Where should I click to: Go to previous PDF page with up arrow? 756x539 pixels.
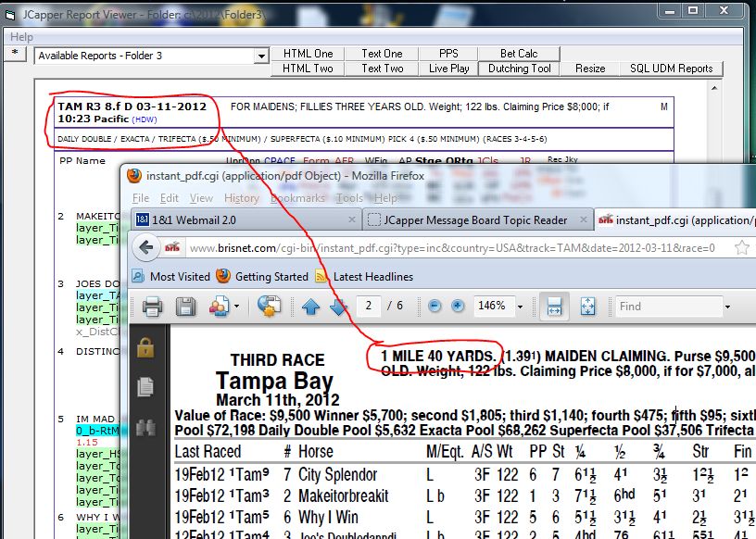pyautogui.click(x=311, y=307)
